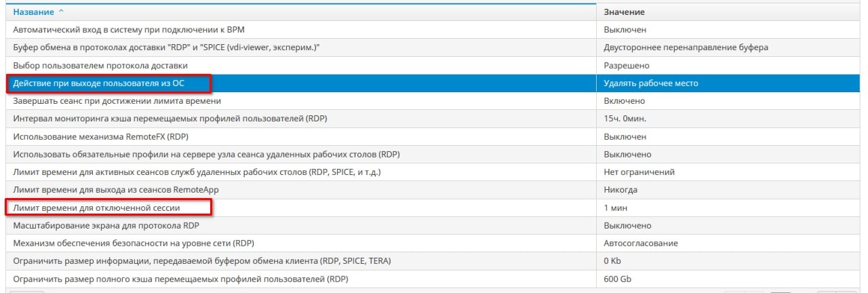Click the Удалять рабочее место value
868x293 pixels.
pos(650,83)
